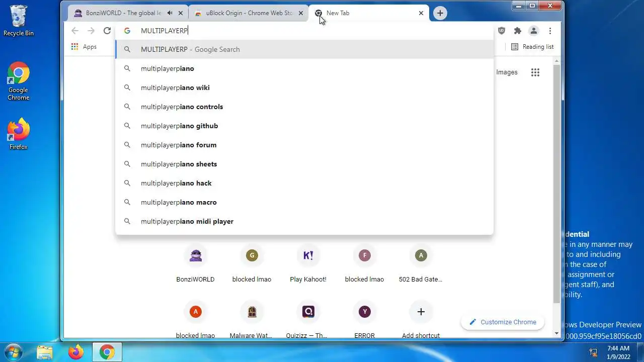Click the Add shortcut tile
This screenshot has width=644, height=362.
tap(421, 319)
